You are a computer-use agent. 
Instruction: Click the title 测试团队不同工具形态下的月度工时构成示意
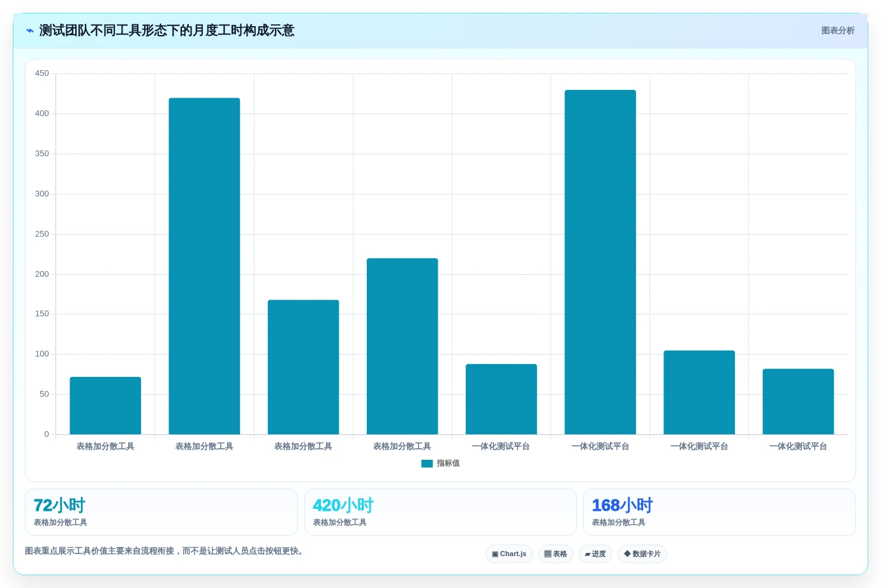click(167, 31)
